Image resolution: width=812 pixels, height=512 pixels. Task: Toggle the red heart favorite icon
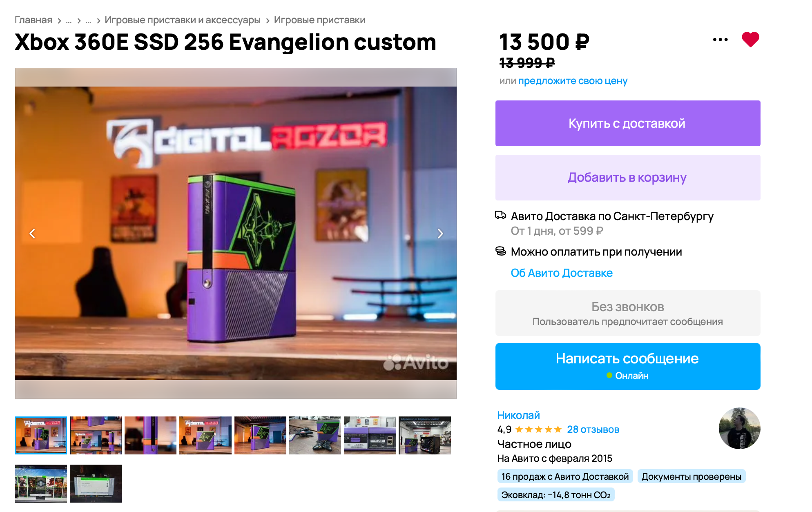(750, 40)
